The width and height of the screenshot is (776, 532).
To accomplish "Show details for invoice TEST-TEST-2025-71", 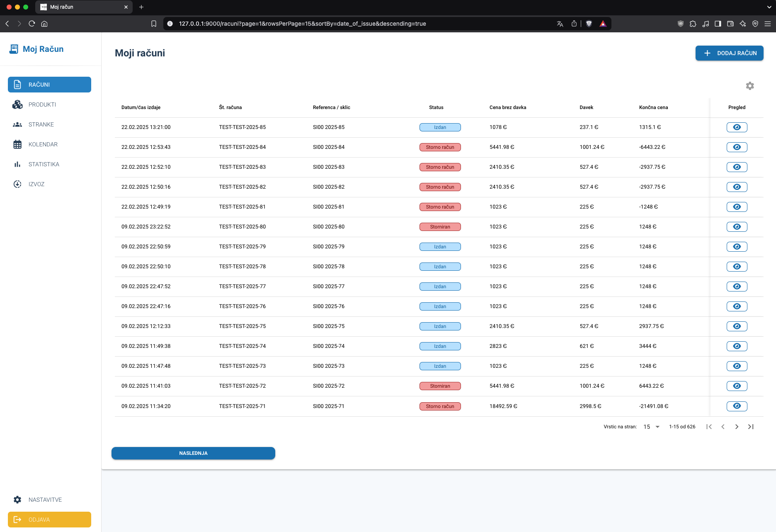I will (737, 406).
